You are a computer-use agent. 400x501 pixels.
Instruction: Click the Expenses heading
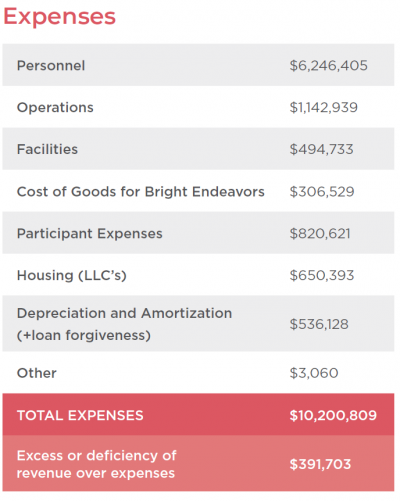59,17
